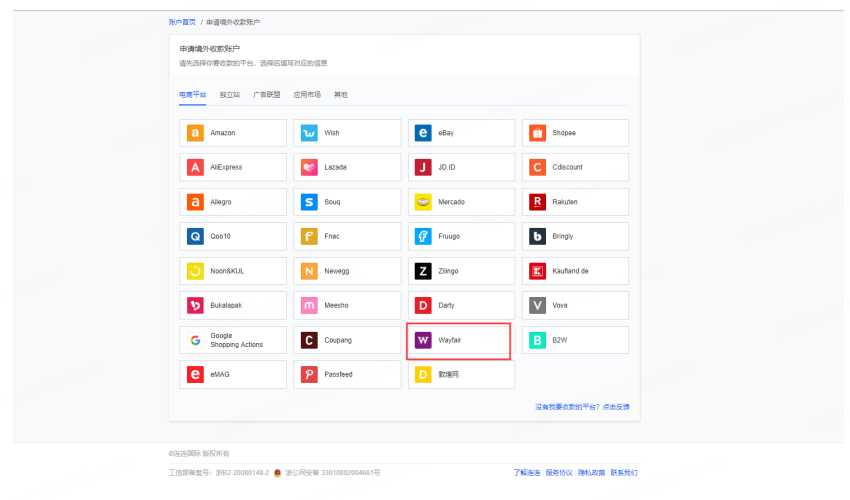Viewport: 850px width, 500px height.
Task: Click the missing platform feedback link
Action: [589, 407]
